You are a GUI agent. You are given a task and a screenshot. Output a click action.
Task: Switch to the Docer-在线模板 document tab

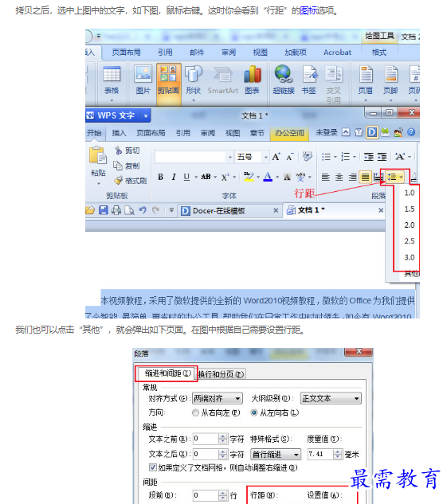click(x=229, y=210)
